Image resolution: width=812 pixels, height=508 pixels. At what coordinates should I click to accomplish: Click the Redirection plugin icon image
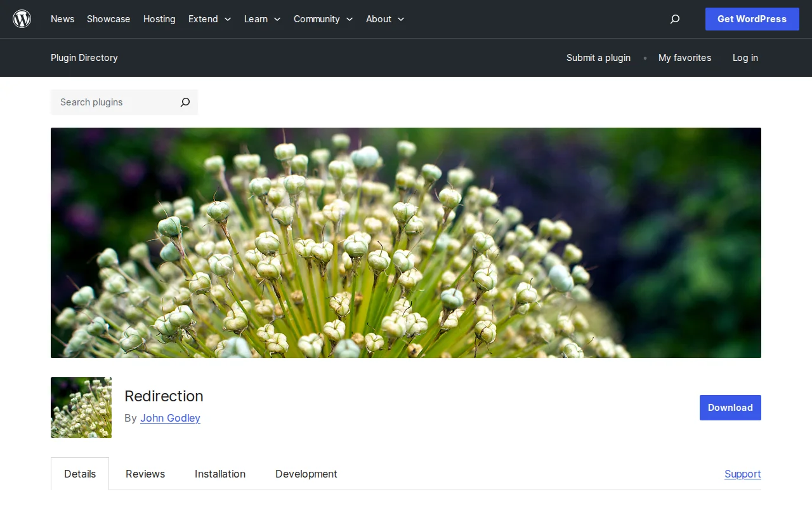pyautogui.click(x=81, y=408)
